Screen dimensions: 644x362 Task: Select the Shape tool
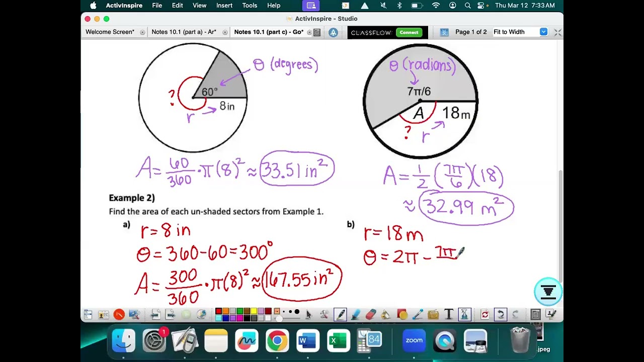point(402,315)
